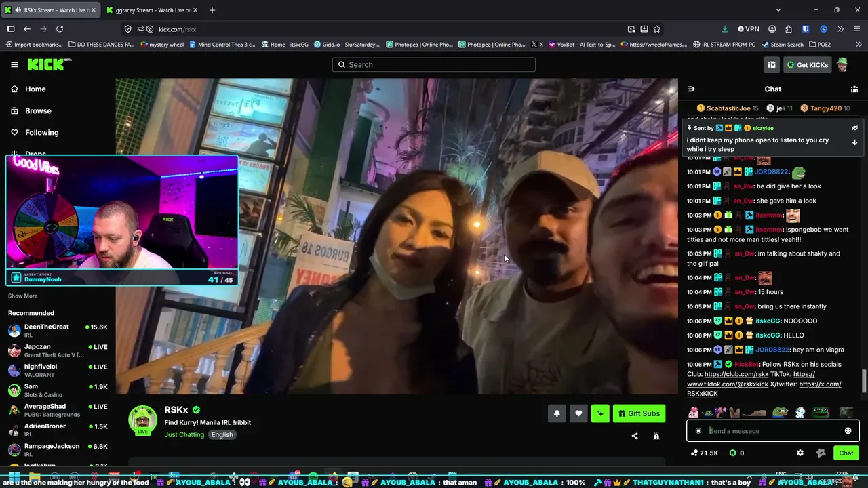Click the chat identity shield icon
The width and height of the screenshot is (868, 488).
coord(698,431)
